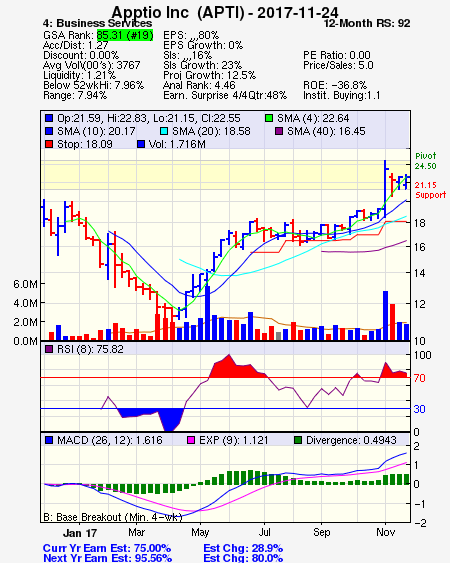450x563 pixels.
Task: Click the Proj Growth: 12.5% entry
Action: [x=209, y=75]
